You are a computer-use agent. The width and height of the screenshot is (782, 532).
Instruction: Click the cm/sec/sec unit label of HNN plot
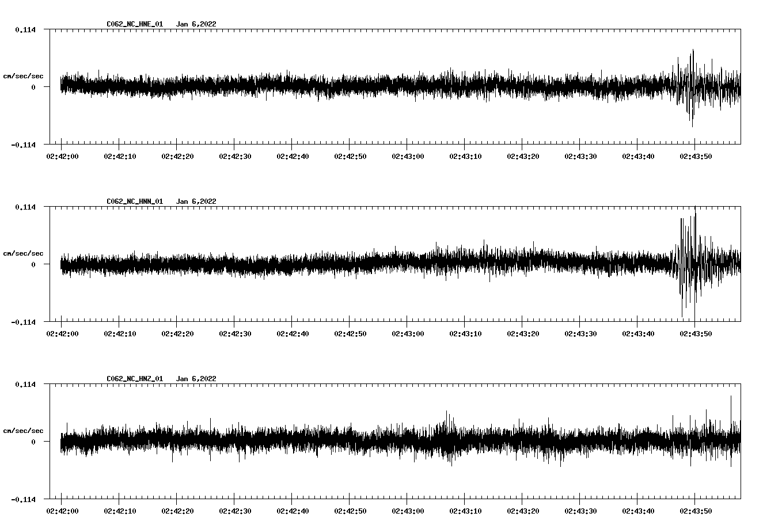[23, 253]
